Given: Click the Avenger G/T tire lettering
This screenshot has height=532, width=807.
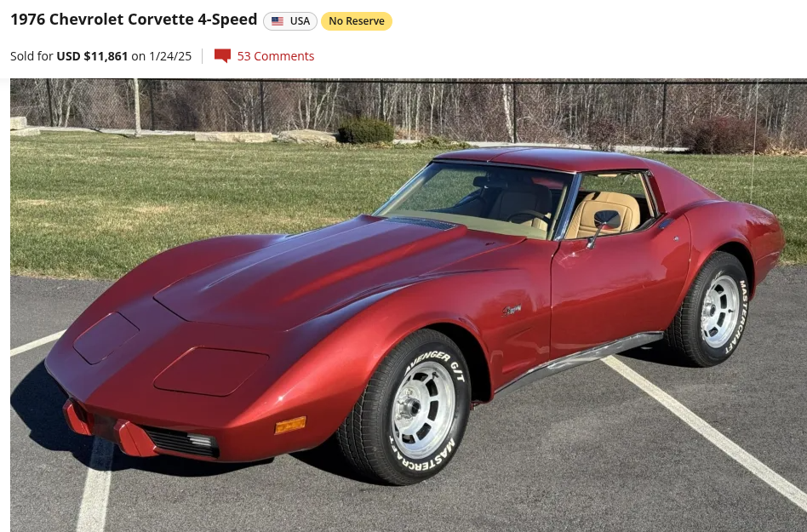Looking at the screenshot, I should point(435,363).
